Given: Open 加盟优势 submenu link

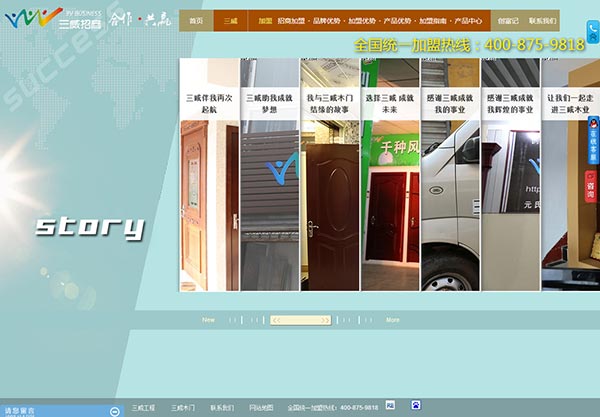Looking at the screenshot, I should pyautogui.click(x=362, y=21).
